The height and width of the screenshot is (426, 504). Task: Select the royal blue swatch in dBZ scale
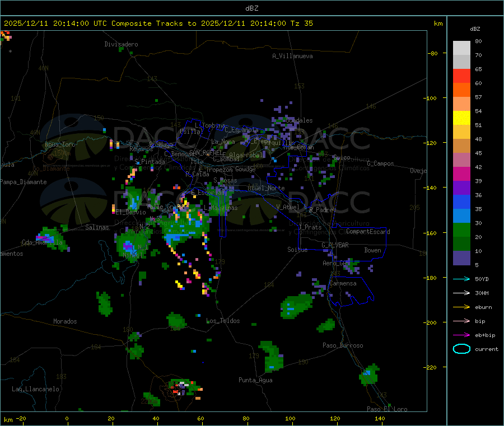(x=461, y=202)
